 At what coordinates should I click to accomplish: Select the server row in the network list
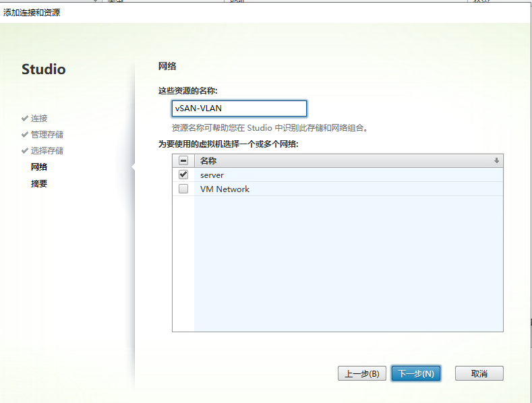tap(212, 175)
